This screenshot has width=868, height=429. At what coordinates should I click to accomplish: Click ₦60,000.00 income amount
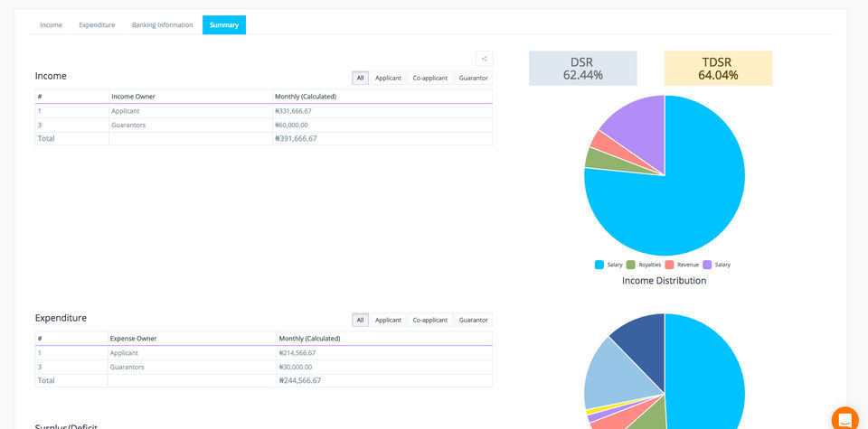pyautogui.click(x=291, y=126)
